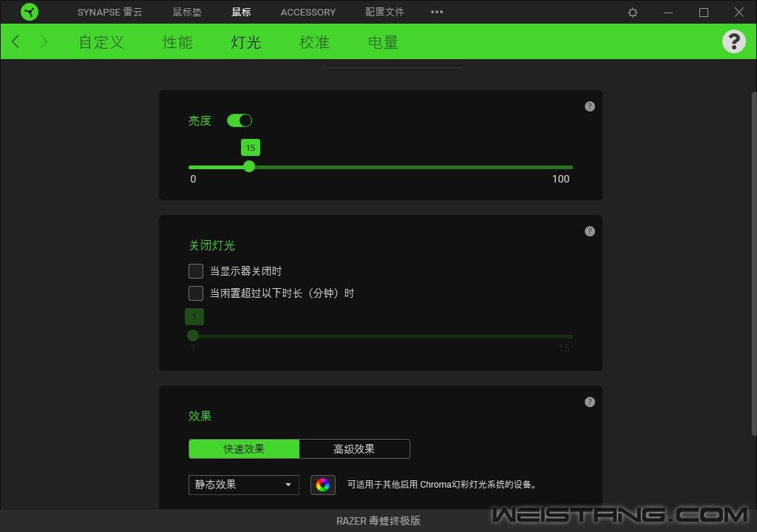Go to the 配置文件 tab
Screen dimensions: 757x532
384,12
